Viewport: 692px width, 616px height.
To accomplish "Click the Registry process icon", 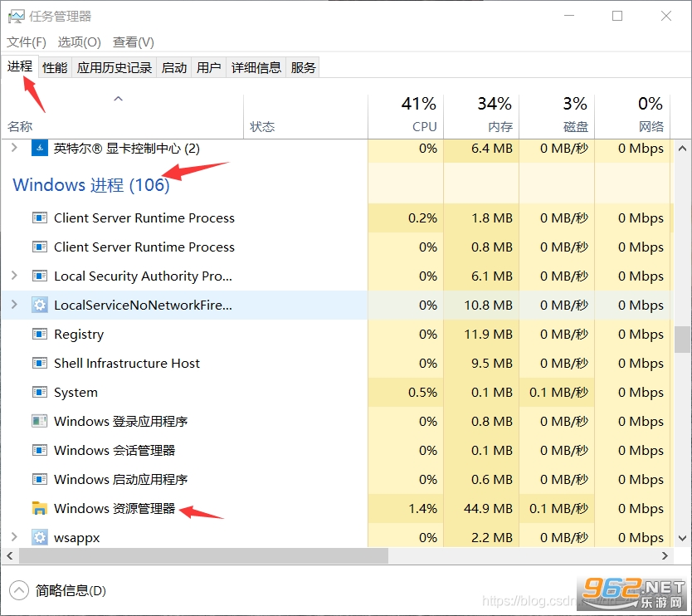I will [40, 334].
